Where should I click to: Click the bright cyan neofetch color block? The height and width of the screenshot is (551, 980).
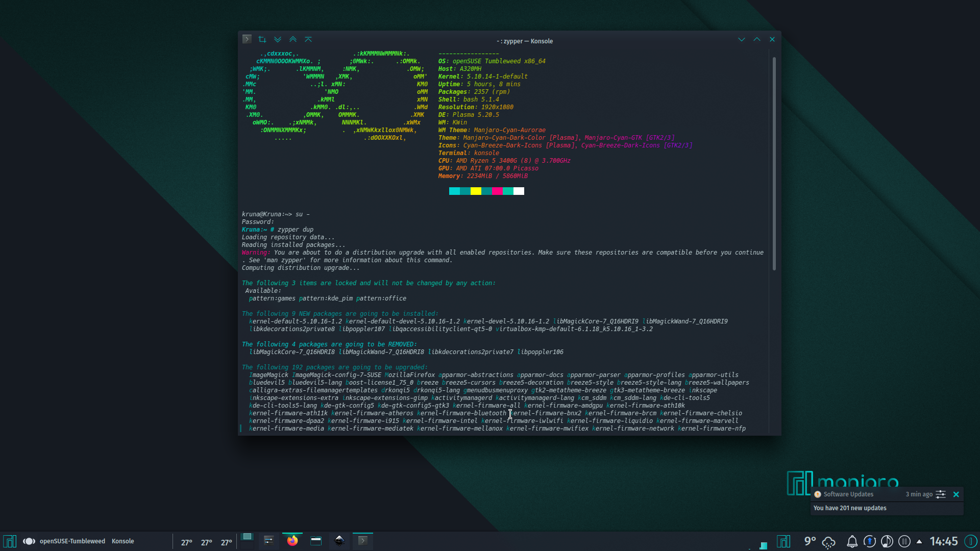click(454, 191)
